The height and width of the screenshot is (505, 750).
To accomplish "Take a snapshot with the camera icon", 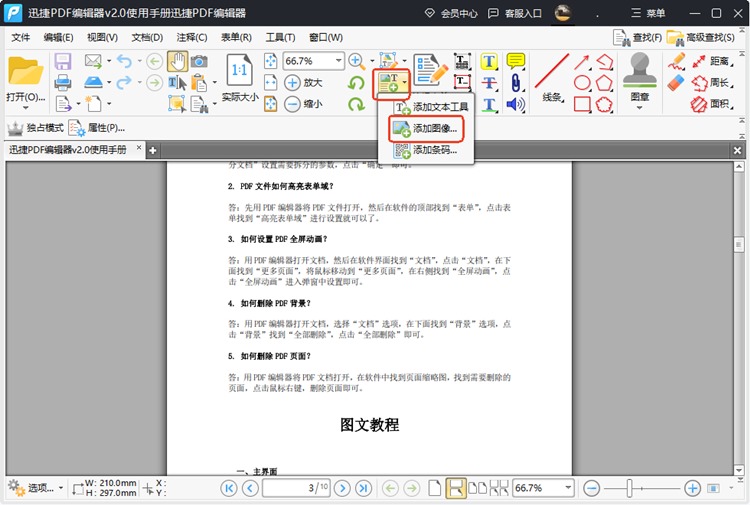I will 199,61.
